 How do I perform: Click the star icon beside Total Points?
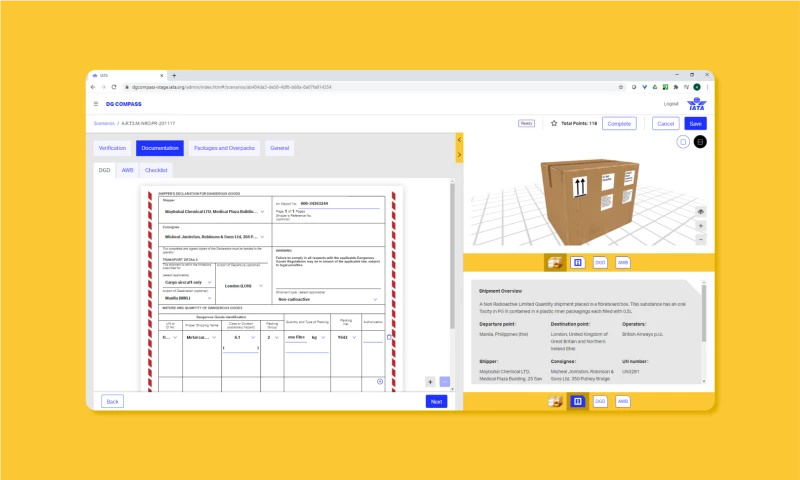[x=554, y=123]
